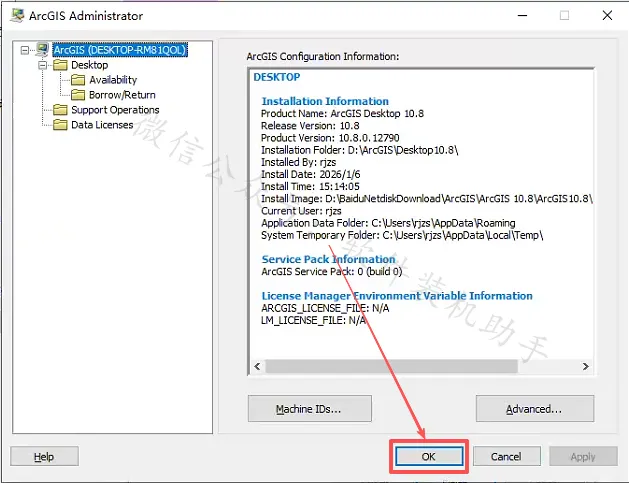Collapse the ArcGIS root tree node
629x483 pixels.
pyautogui.click(x=25, y=50)
